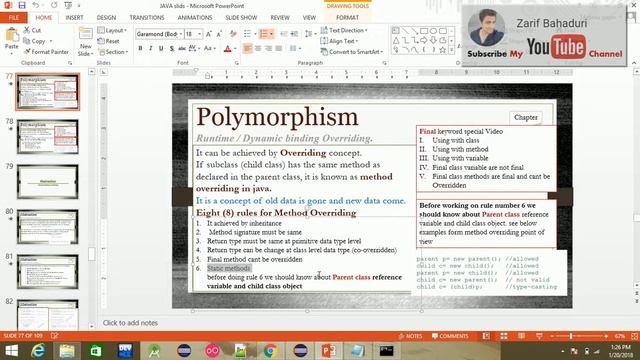Click to add notes below the slide
640x360 pixels.
130,323
